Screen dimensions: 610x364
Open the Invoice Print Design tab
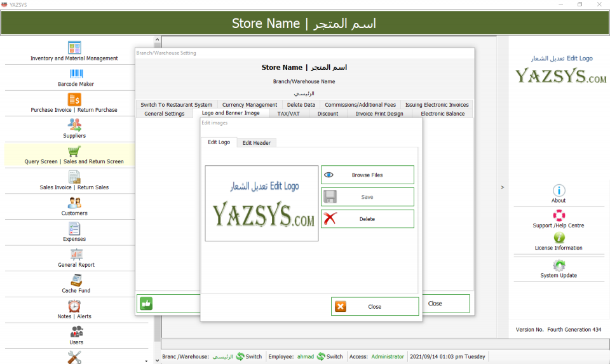(x=379, y=114)
